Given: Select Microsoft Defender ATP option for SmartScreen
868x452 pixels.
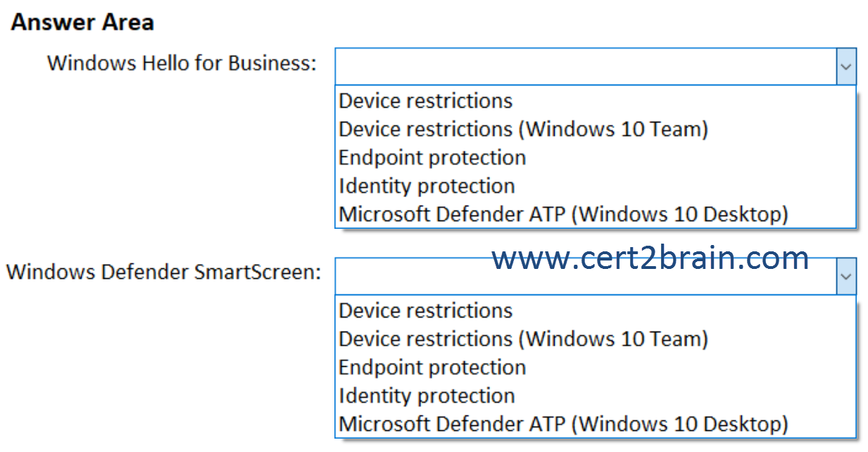Looking at the screenshot, I should coord(563,424).
